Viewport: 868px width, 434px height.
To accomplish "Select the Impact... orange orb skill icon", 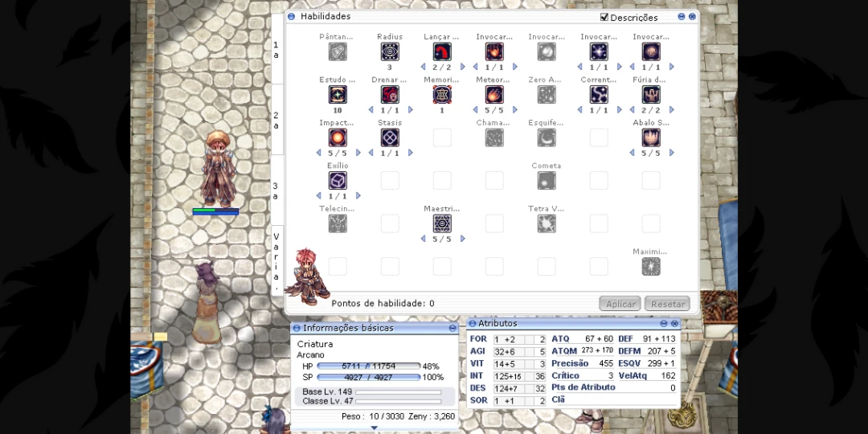I will (338, 138).
